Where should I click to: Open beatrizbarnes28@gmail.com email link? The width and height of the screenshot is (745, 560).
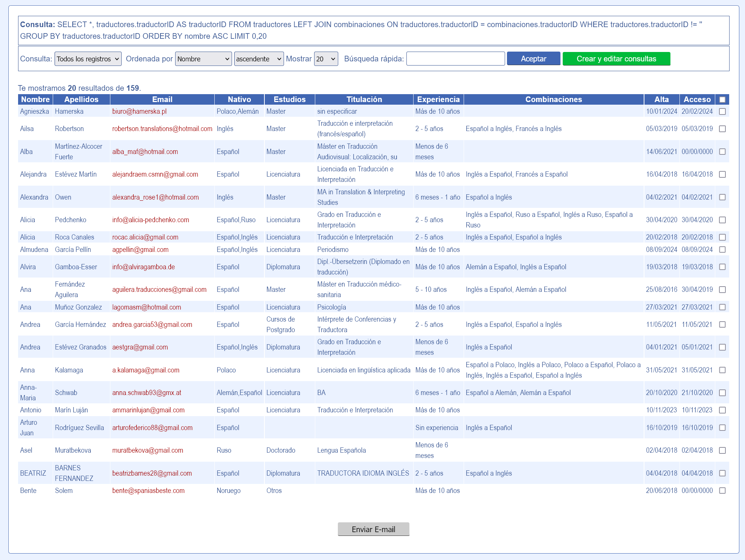(152, 473)
